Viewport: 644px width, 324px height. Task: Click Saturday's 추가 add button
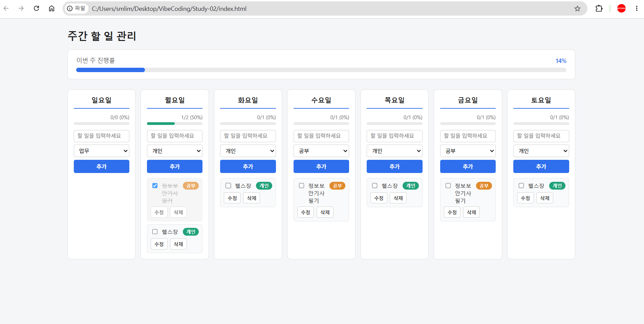pos(541,167)
